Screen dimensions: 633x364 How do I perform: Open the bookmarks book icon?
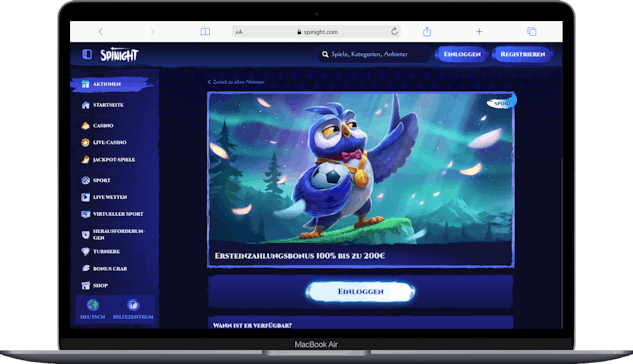[205, 31]
